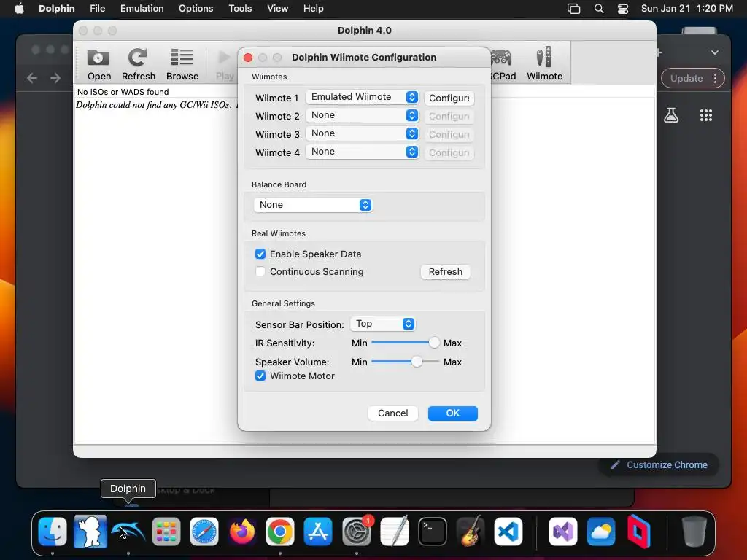The image size is (747, 560).
Task: Open the cloud weather app in Dock
Action: [601, 531]
